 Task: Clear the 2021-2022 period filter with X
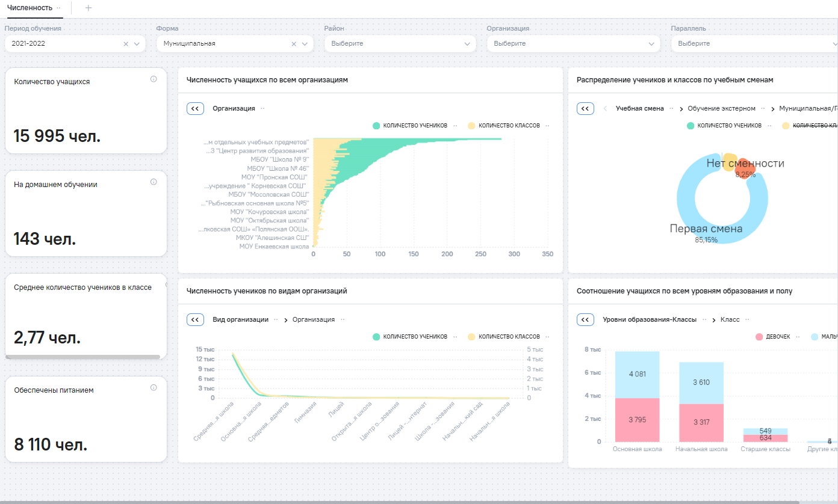point(126,44)
